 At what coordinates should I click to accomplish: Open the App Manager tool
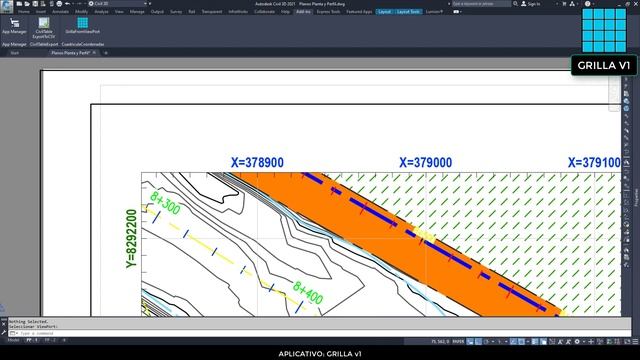point(14,26)
